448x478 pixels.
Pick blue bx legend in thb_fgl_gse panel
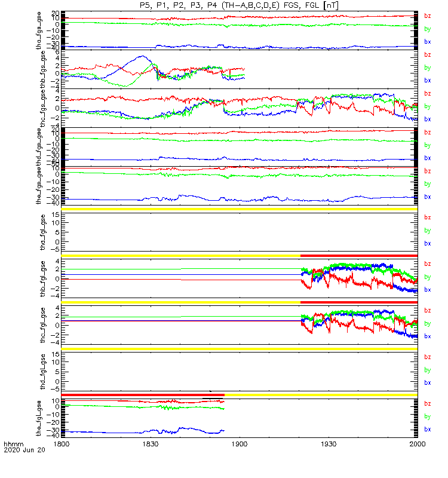tap(428, 290)
